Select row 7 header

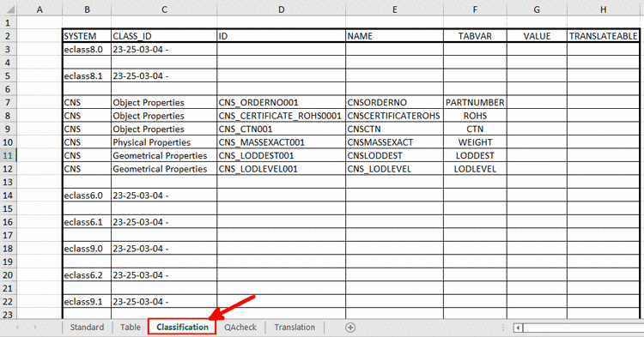coord(9,103)
